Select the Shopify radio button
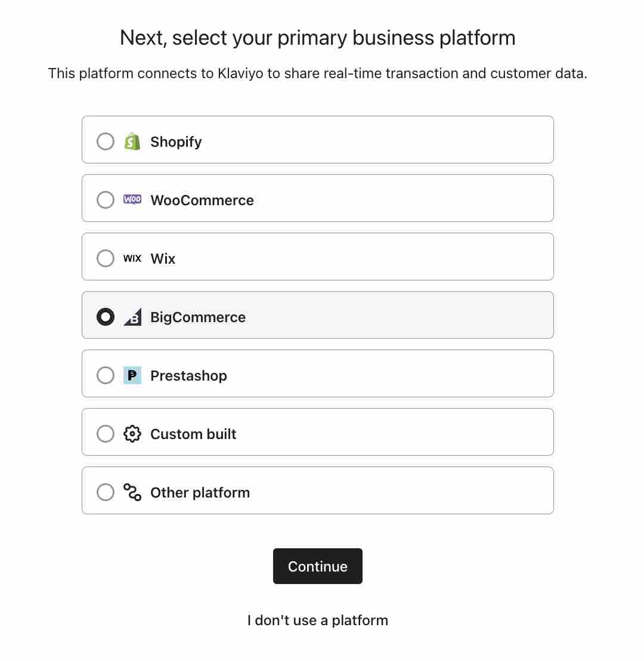 (x=106, y=141)
